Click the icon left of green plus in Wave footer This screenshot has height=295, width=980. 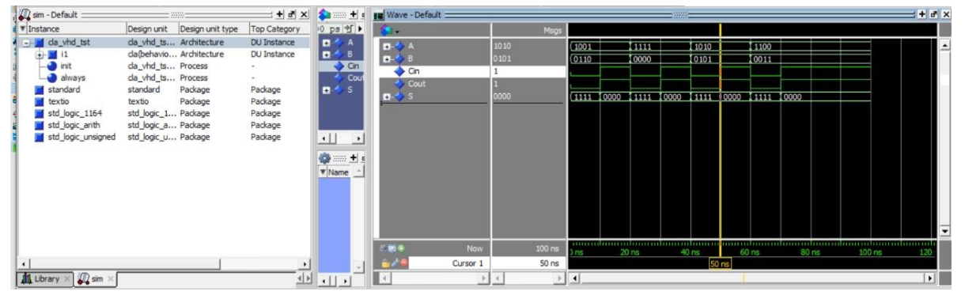coord(393,249)
